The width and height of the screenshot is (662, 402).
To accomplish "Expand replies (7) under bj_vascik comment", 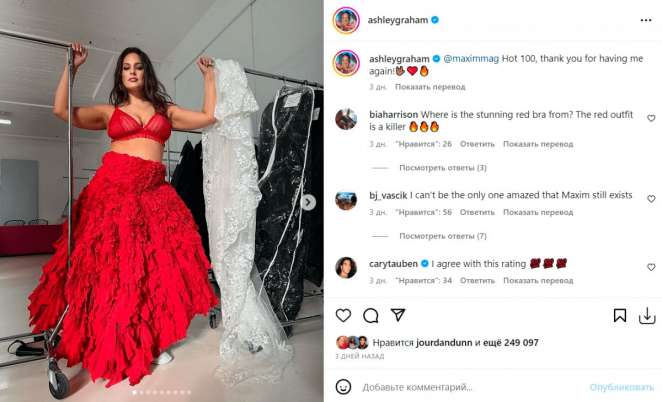I will (x=443, y=236).
